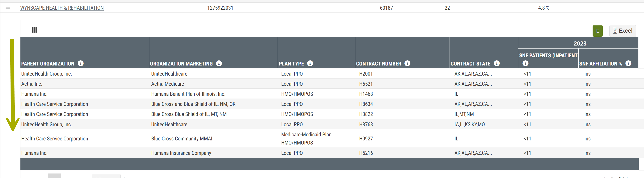The height and width of the screenshot is (178, 644).
Task: Click the Contract Number info icon
Action: [x=407, y=63]
